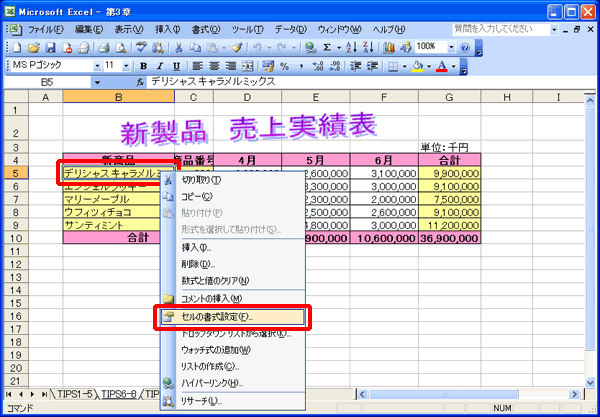The height and width of the screenshot is (417, 600).
Task: Create a new workbook from the toolbar
Action: (x=16, y=47)
